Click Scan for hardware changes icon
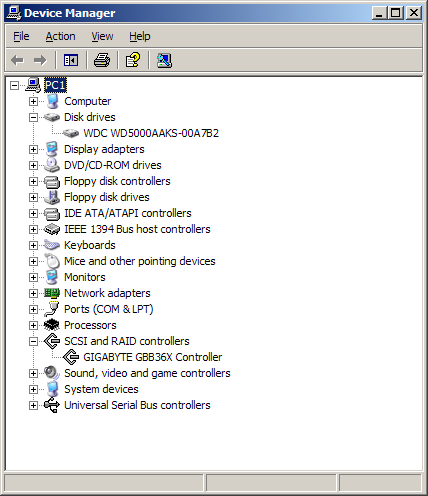The height and width of the screenshot is (496, 428). click(164, 60)
